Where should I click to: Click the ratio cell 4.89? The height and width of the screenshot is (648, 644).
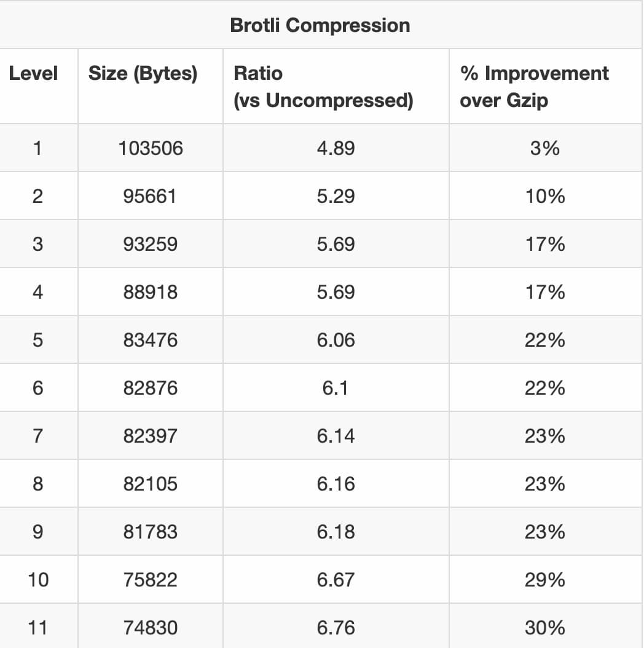pos(336,148)
